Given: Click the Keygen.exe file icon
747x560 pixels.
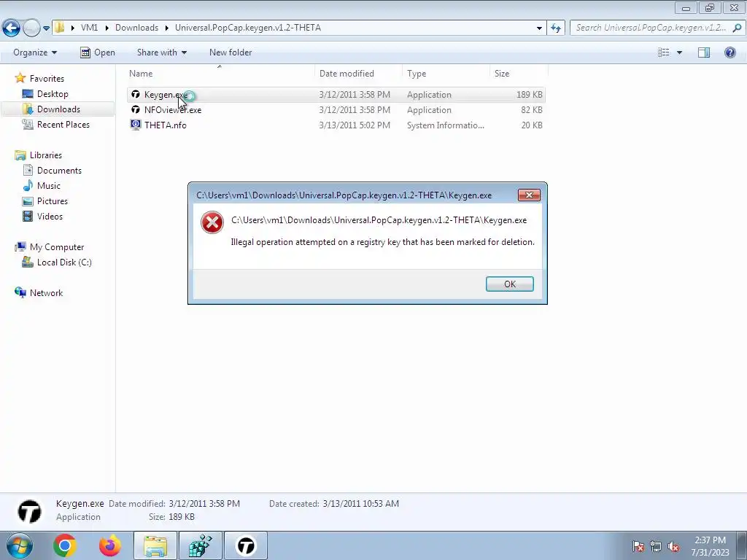Looking at the screenshot, I should pos(136,94).
